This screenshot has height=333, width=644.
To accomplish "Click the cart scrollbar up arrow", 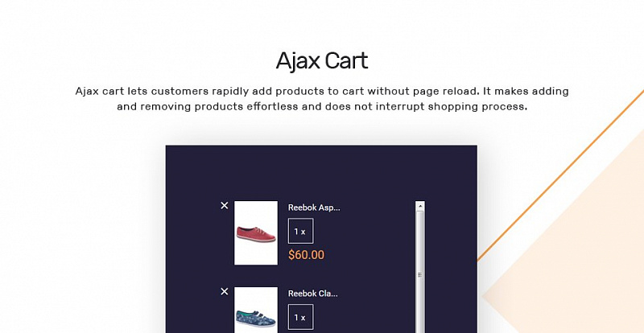I will pos(419,205).
